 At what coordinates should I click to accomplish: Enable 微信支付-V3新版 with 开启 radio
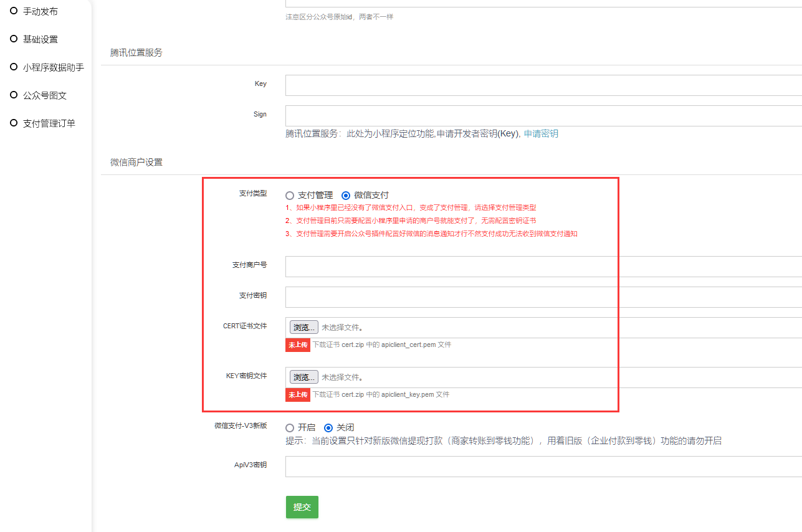pyautogui.click(x=290, y=428)
